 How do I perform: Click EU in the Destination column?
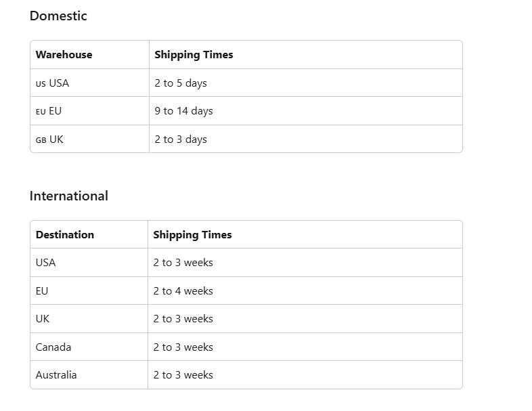42,291
